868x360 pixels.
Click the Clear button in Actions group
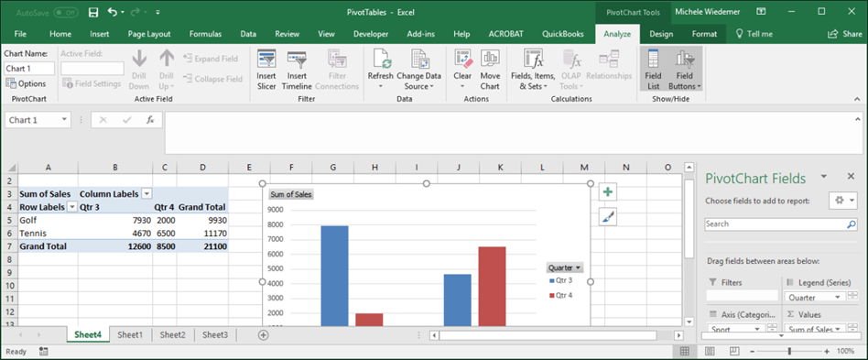pos(462,71)
